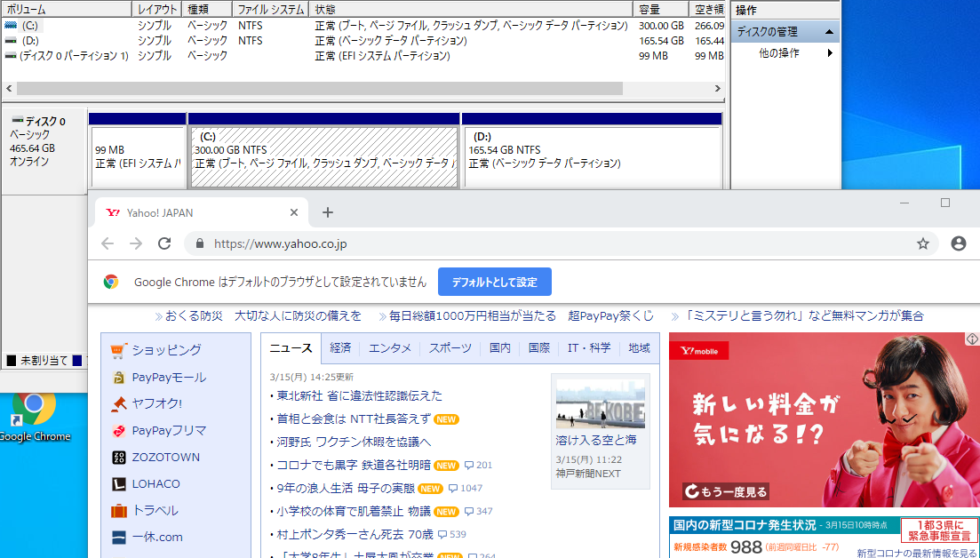Switch to the IT・科学 news tab

tap(589, 348)
